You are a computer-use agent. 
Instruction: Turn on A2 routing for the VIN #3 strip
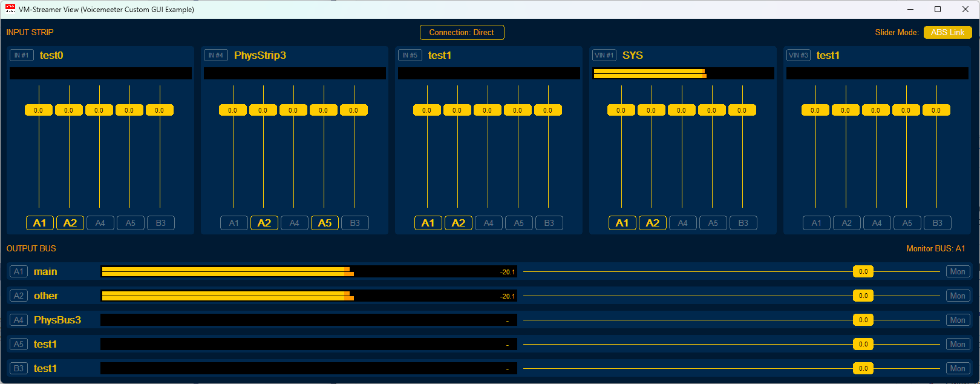(x=847, y=223)
